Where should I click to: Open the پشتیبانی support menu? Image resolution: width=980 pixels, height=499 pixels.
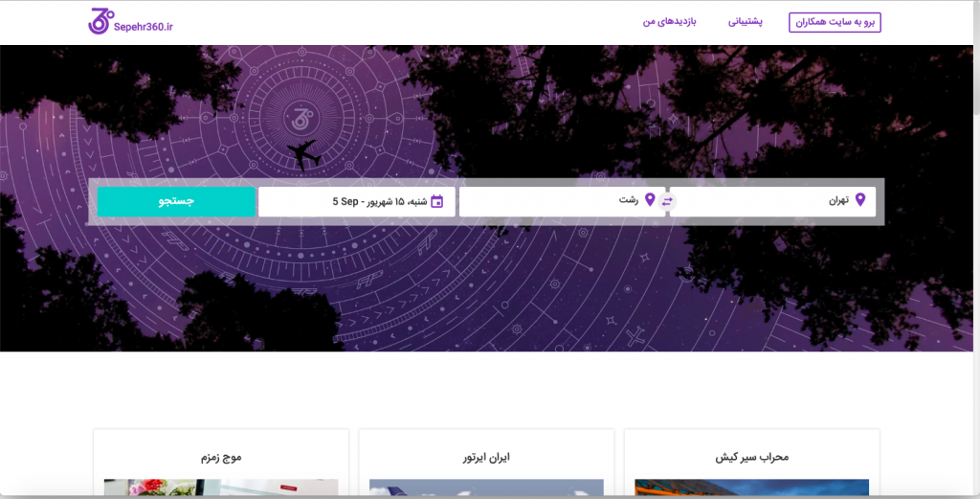pos(745,22)
